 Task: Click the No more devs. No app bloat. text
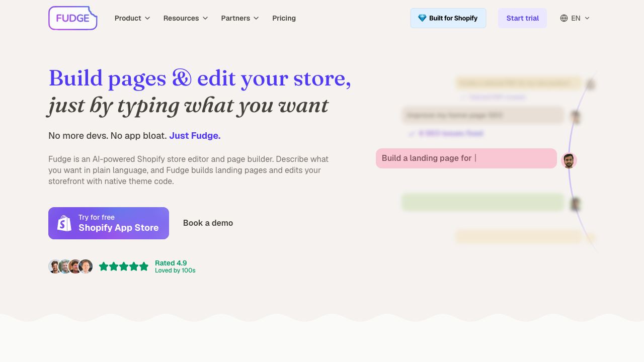pyautogui.click(x=108, y=136)
